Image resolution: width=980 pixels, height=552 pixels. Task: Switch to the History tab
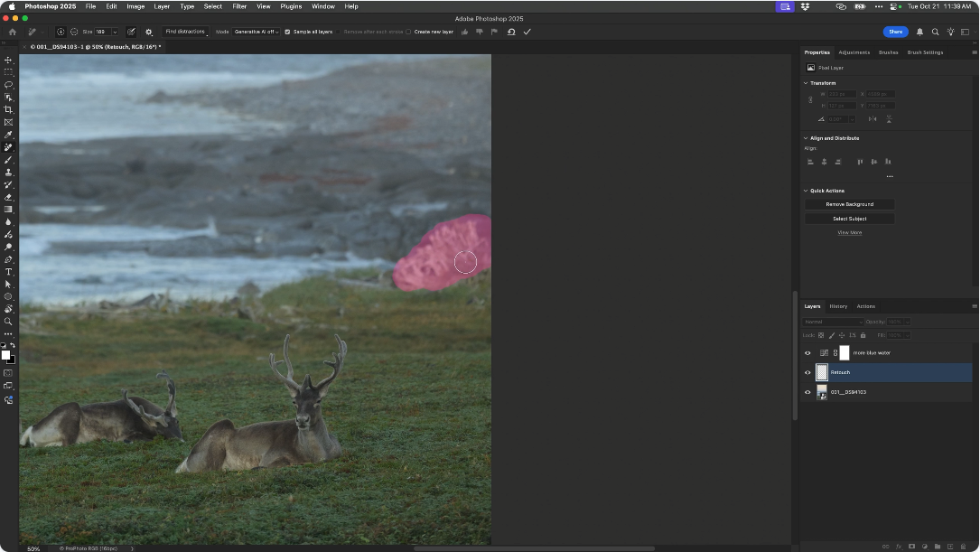click(838, 306)
